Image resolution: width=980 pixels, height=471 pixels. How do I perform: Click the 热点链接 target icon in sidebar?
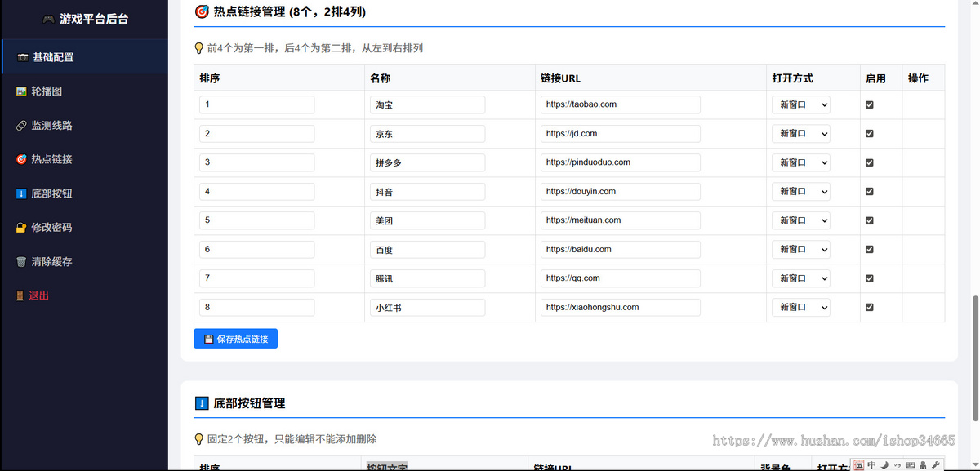[21, 159]
